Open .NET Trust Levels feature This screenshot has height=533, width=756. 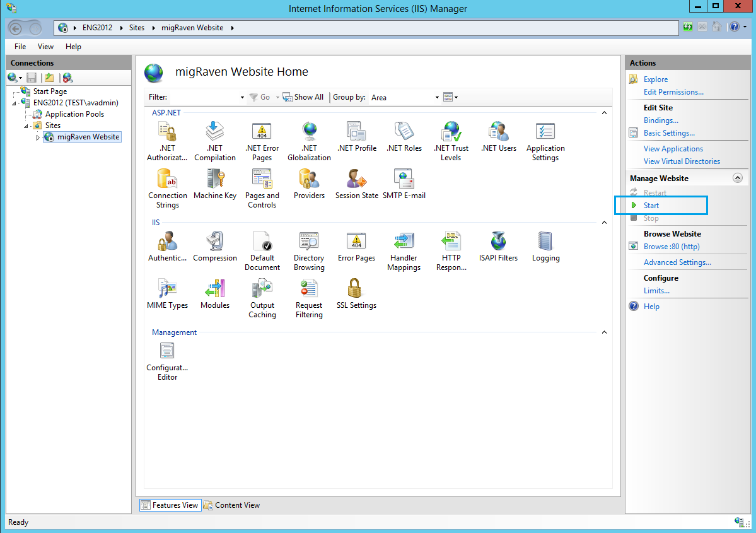(451, 141)
